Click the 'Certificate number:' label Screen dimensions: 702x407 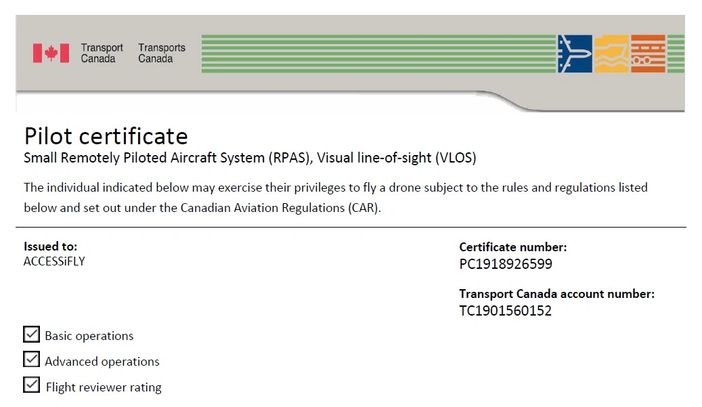click(513, 247)
